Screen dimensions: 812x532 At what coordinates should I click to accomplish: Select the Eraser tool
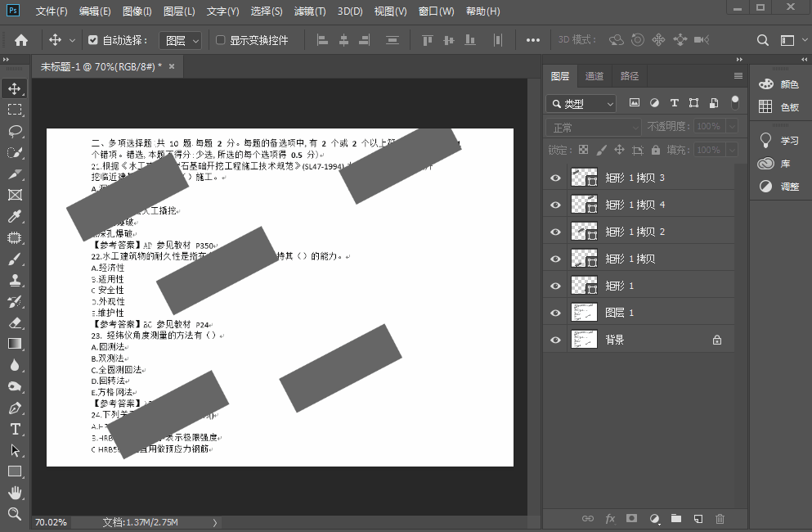click(15, 322)
